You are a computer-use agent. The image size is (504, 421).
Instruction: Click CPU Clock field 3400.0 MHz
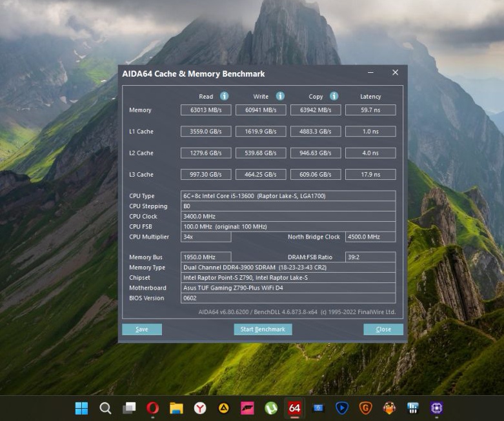288,217
